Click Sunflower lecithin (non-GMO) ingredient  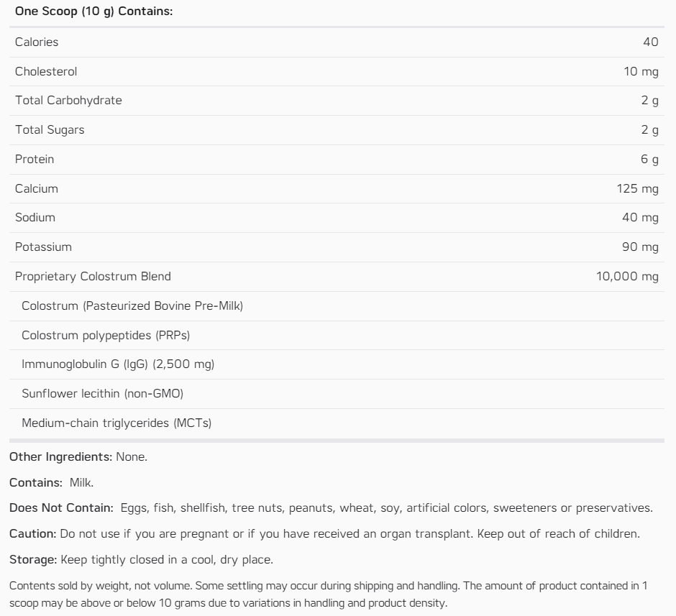click(103, 393)
